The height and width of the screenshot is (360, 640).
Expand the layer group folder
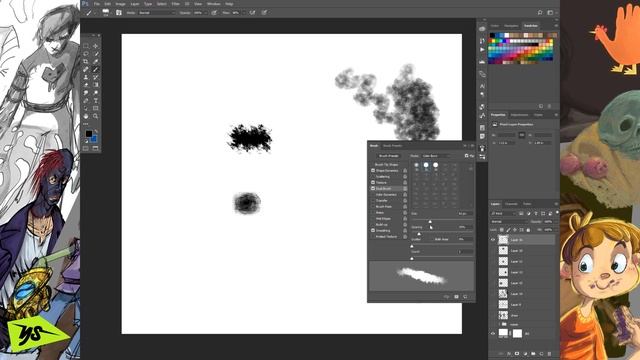click(x=499, y=324)
